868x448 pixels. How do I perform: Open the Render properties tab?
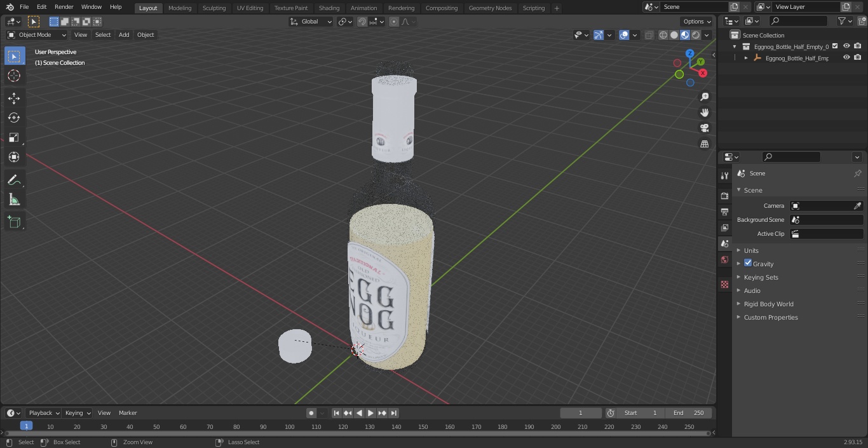click(724, 196)
